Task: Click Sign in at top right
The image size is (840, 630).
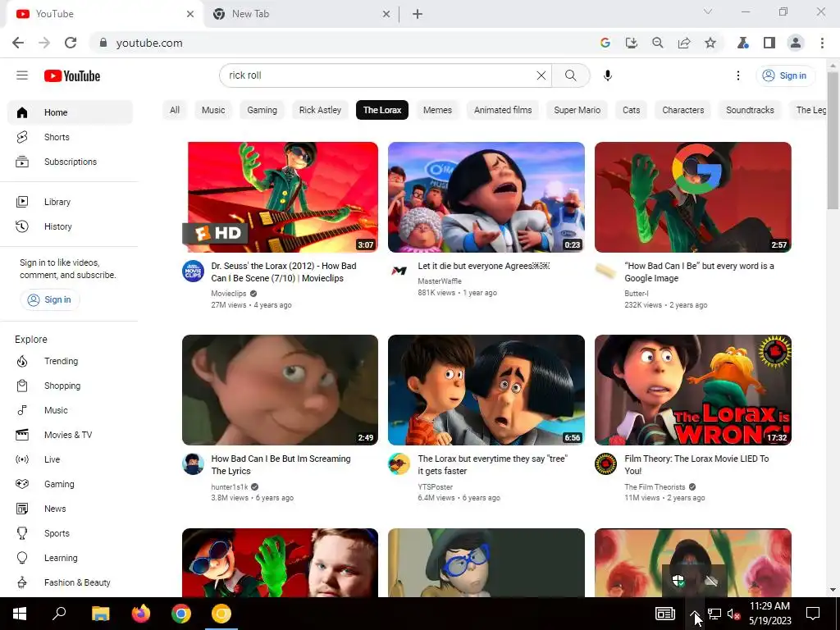Action: (785, 75)
